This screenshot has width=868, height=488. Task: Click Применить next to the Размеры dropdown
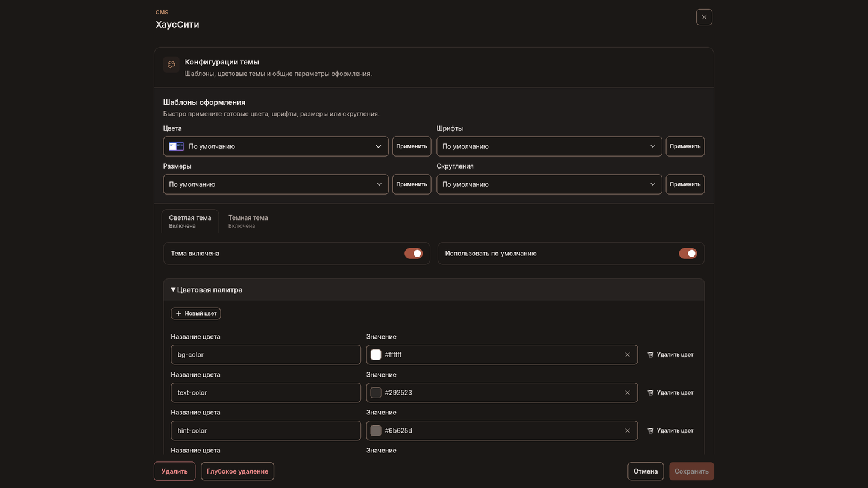(412, 184)
